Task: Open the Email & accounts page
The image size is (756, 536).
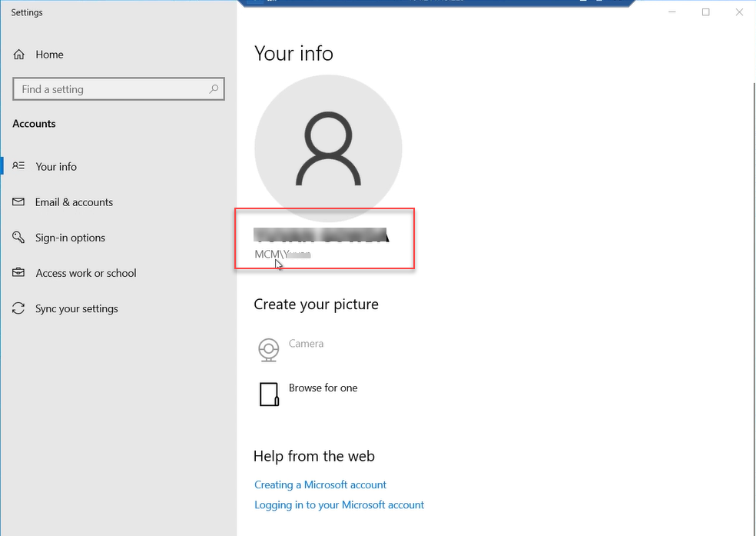Action: [74, 202]
